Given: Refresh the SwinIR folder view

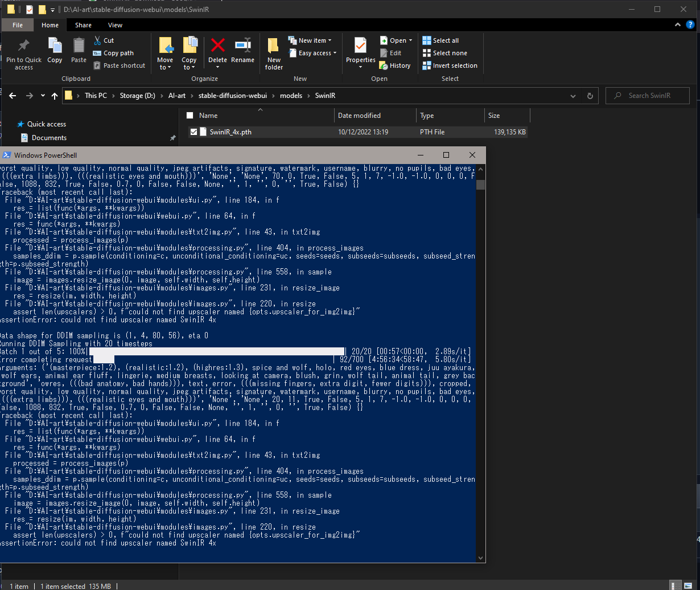Looking at the screenshot, I should 590,96.
